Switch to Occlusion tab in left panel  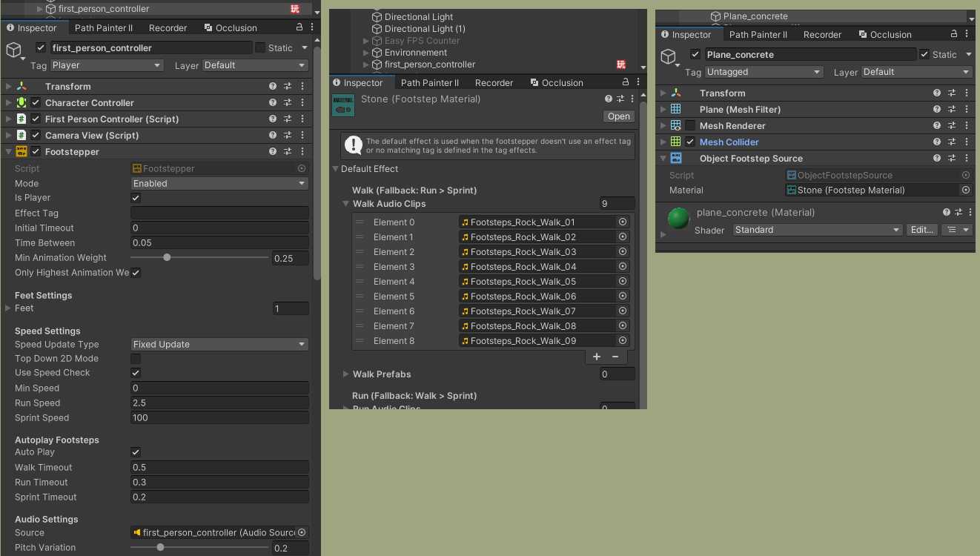230,28
